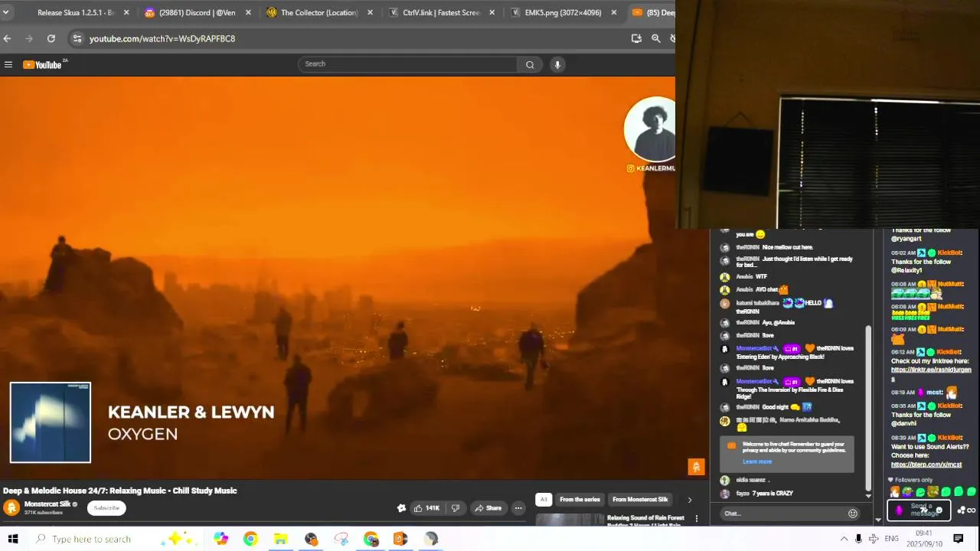
Task: Close the EMK5.png tab
Action: pyautogui.click(x=613, y=12)
